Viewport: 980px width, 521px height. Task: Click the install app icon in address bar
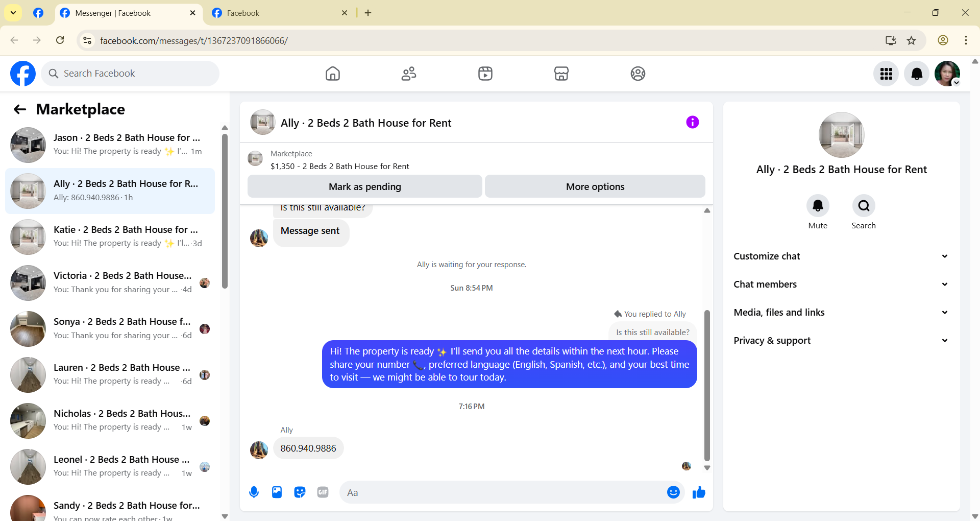point(891,40)
